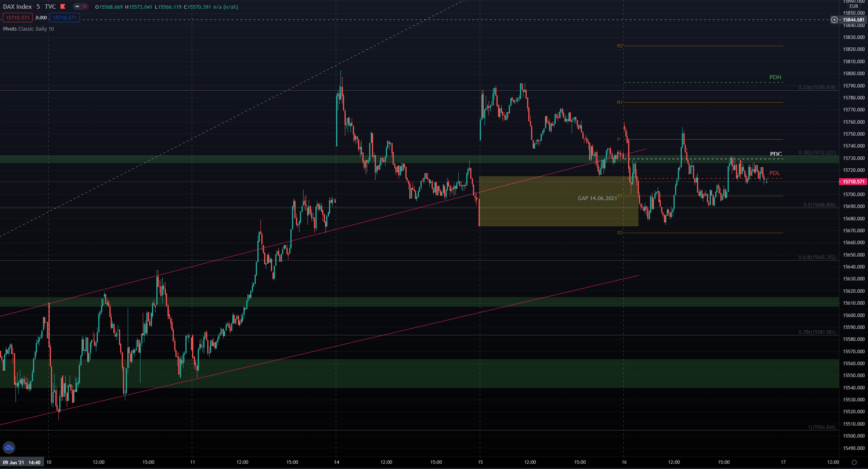Toggle the gray dash market status indicator

(77, 6)
